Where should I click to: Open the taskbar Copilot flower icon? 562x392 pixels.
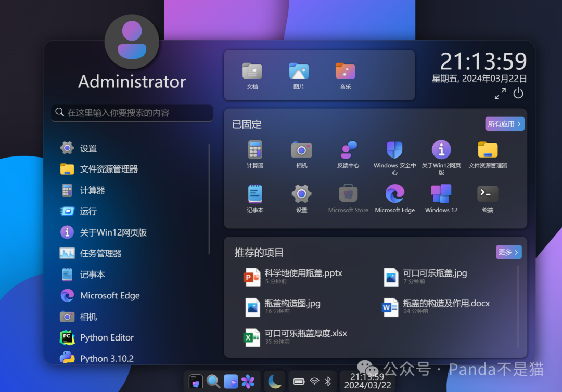click(x=248, y=382)
